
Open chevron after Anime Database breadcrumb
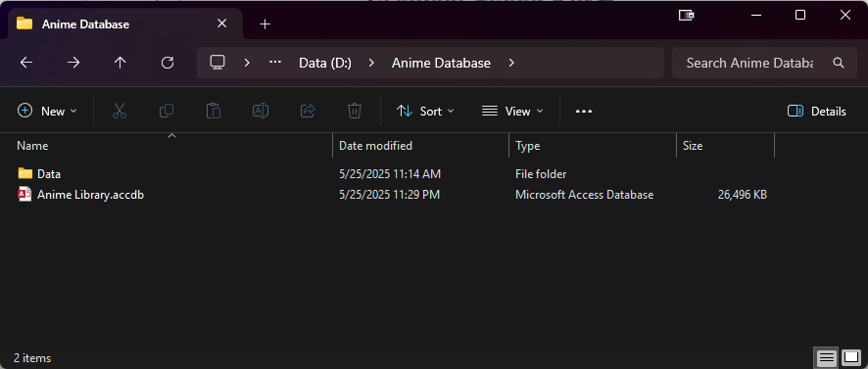coord(511,63)
